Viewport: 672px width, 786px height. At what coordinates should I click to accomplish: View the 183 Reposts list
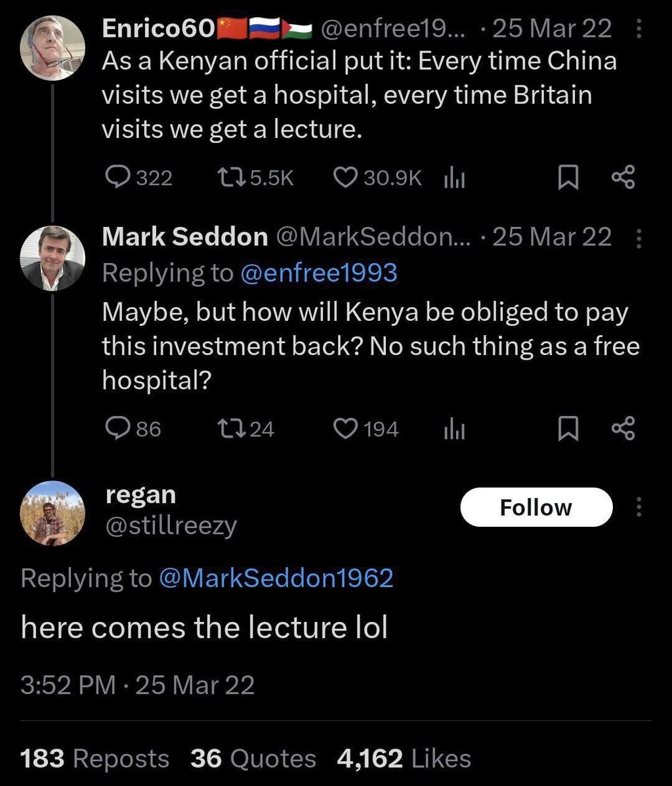point(95,758)
